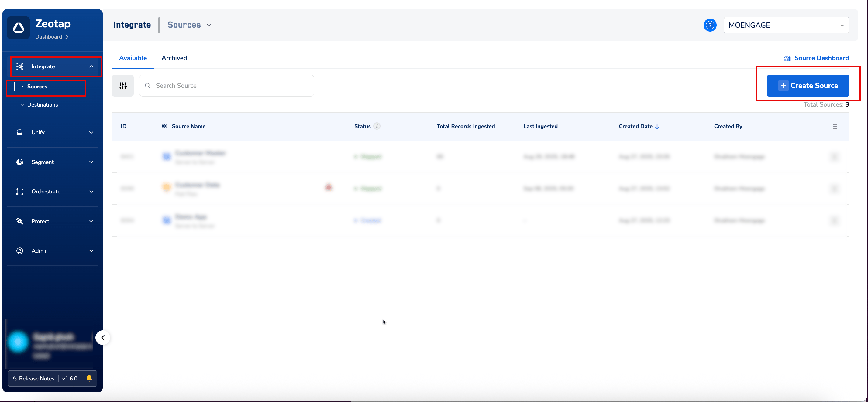Switch to the Available tab

(x=133, y=58)
